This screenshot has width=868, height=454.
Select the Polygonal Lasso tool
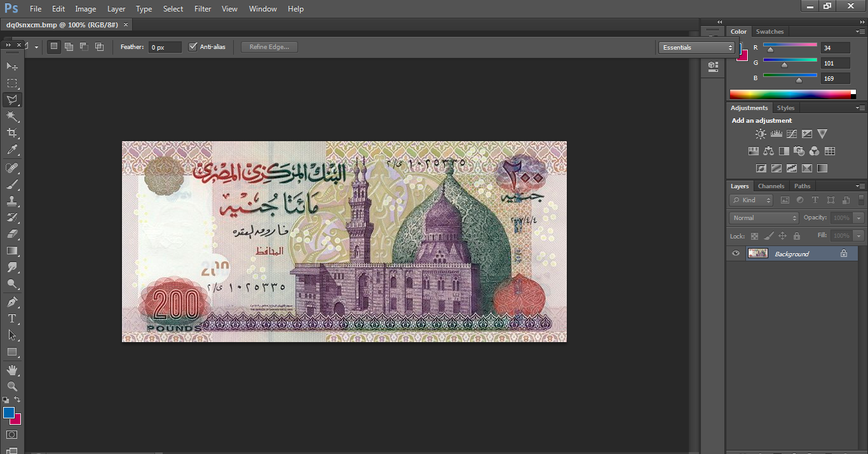pyautogui.click(x=12, y=100)
